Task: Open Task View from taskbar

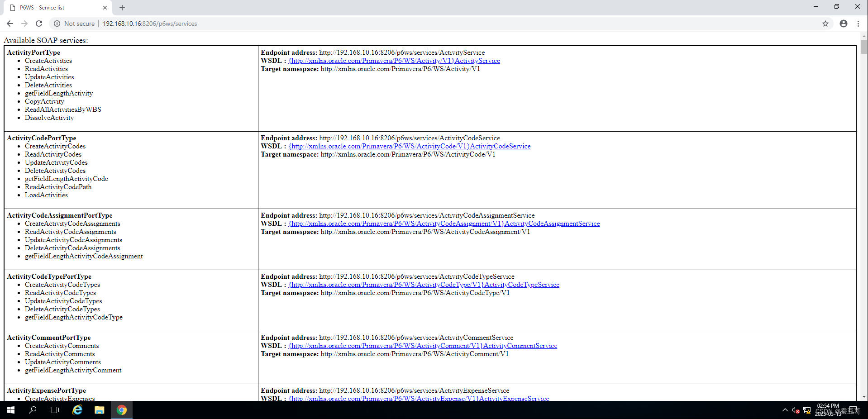Action: coord(54,410)
